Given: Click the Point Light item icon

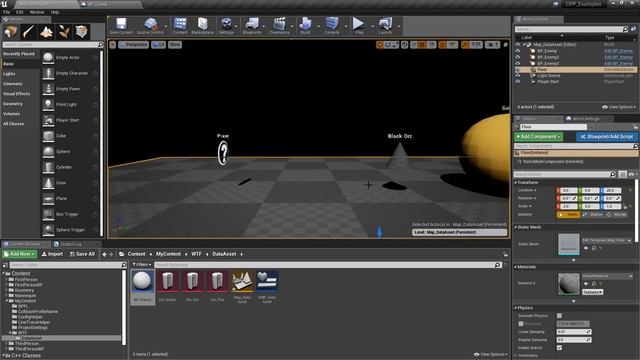Looking at the screenshot, I should 48,104.
